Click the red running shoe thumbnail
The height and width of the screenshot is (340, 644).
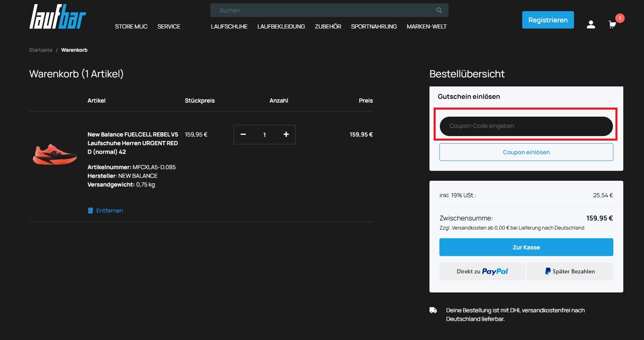(55, 154)
